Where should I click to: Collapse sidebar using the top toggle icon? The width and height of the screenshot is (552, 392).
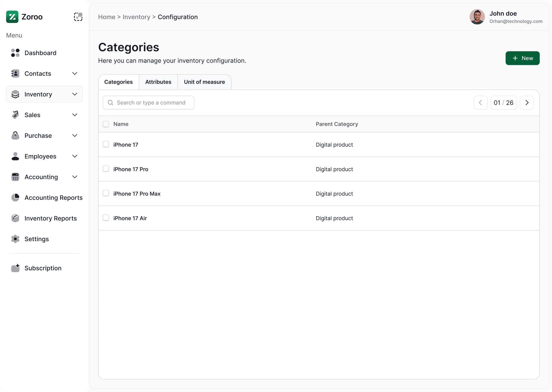point(78,17)
